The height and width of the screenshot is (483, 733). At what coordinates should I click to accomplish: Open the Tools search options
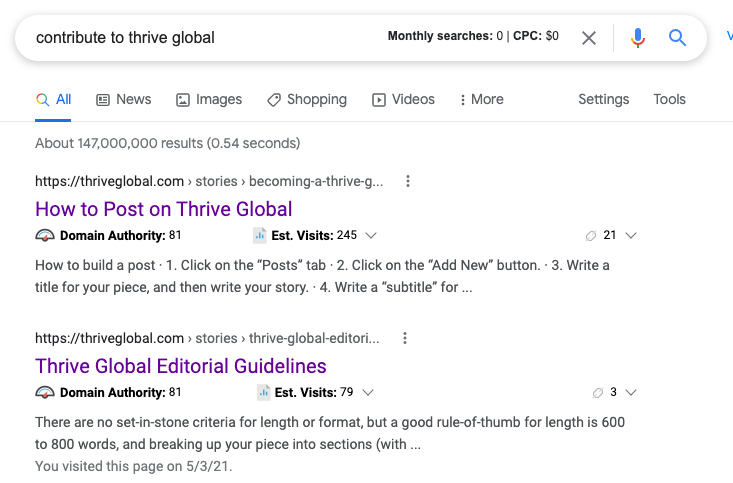[x=669, y=100]
